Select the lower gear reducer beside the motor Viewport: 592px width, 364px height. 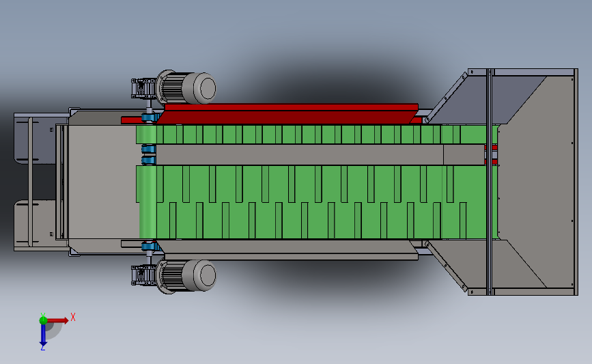pyautogui.click(x=143, y=275)
